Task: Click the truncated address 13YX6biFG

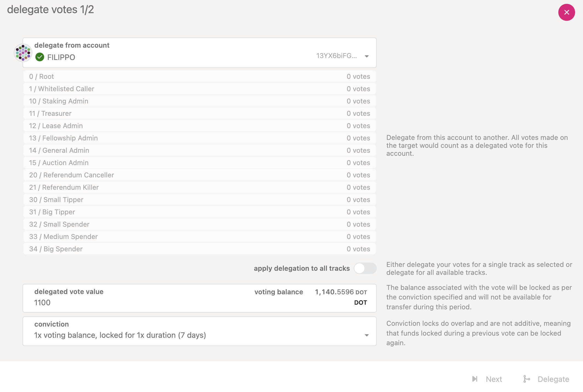Action: coord(336,56)
